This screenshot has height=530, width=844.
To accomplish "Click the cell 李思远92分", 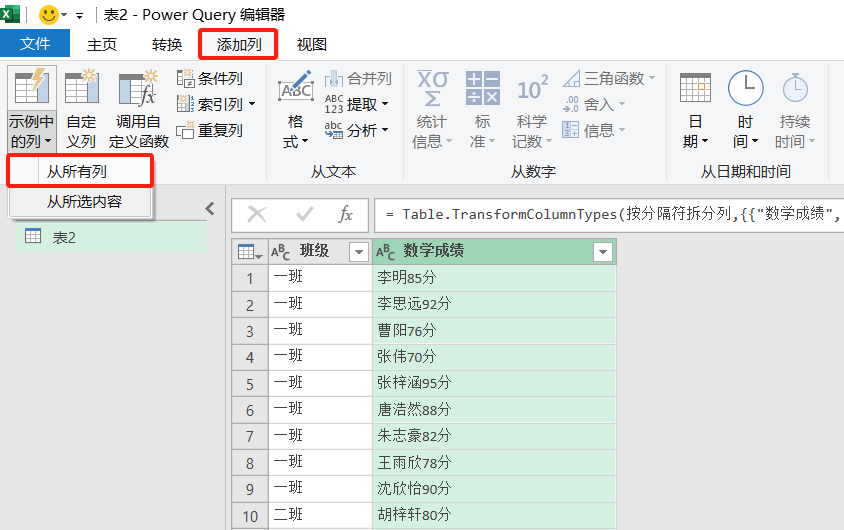I will [x=494, y=304].
